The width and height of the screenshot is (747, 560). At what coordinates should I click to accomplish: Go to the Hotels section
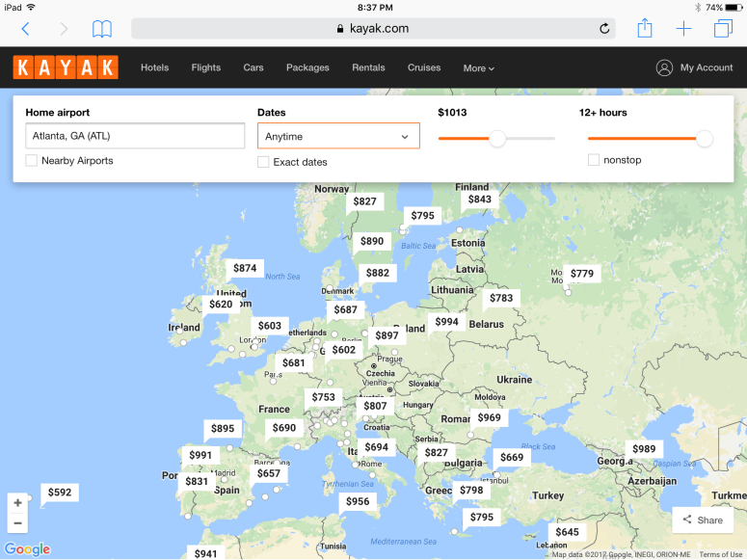pyautogui.click(x=154, y=67)
